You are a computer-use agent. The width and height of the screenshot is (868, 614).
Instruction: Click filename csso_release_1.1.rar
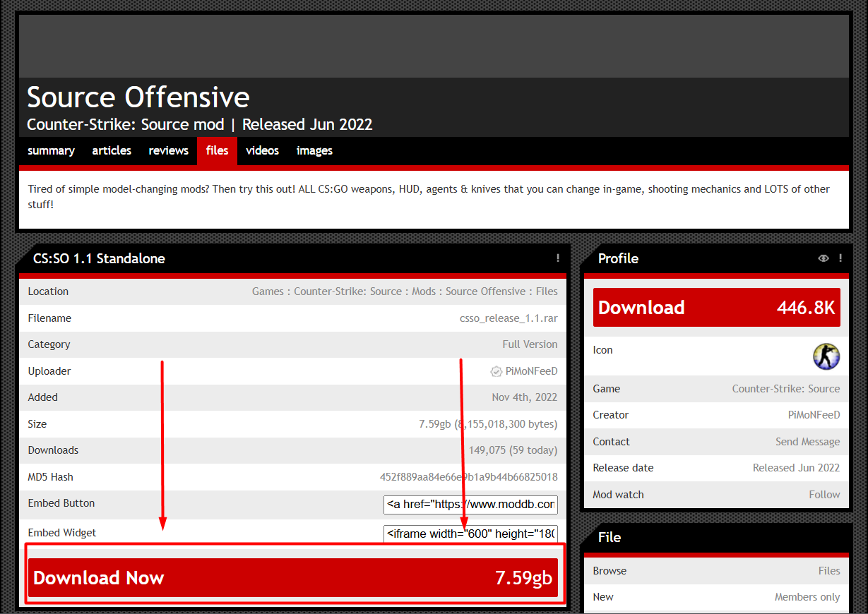pyautogui.click(x=509, y=318)
